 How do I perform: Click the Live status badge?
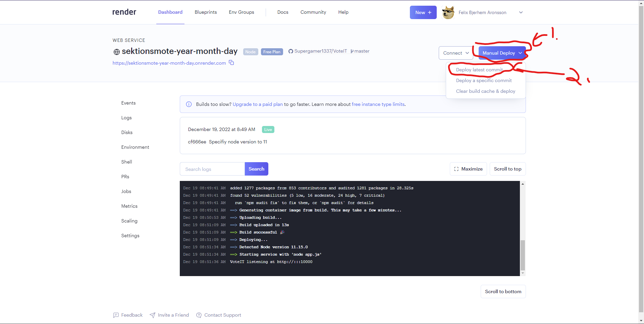[268, 130]
